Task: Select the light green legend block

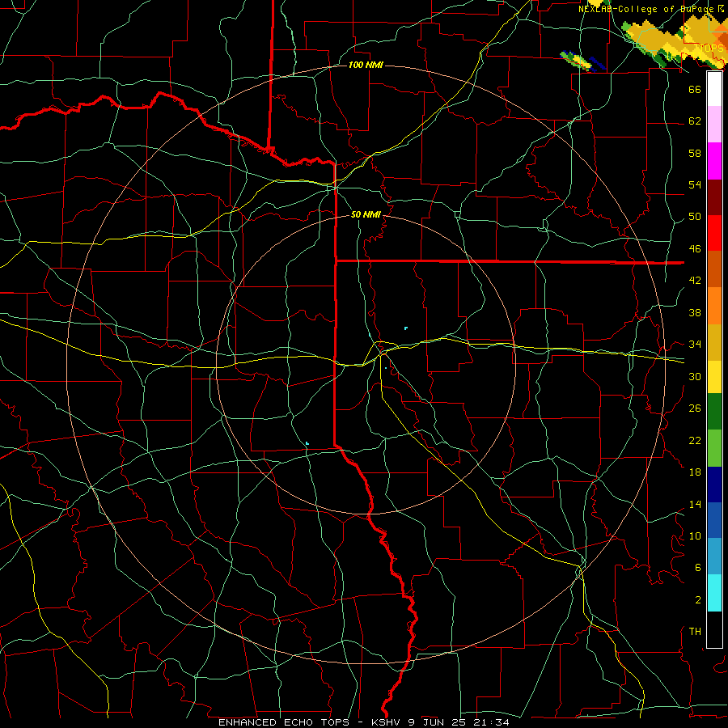Action: (714, 448)
